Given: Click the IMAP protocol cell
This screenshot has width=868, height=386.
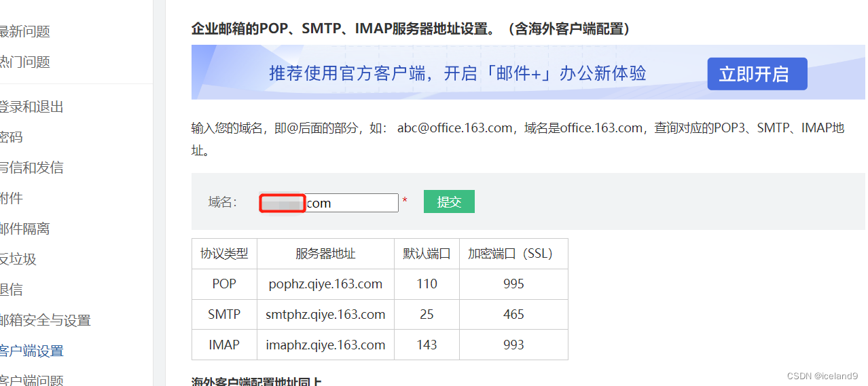Looking at the screenshot, I should coord(224,345).
